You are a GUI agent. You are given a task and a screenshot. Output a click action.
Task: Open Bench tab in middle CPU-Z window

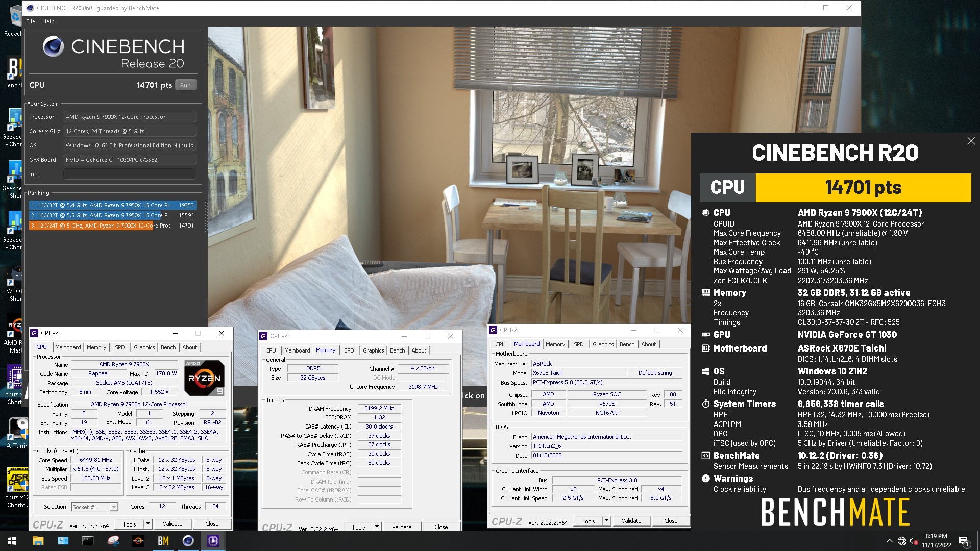click(398, 350)
